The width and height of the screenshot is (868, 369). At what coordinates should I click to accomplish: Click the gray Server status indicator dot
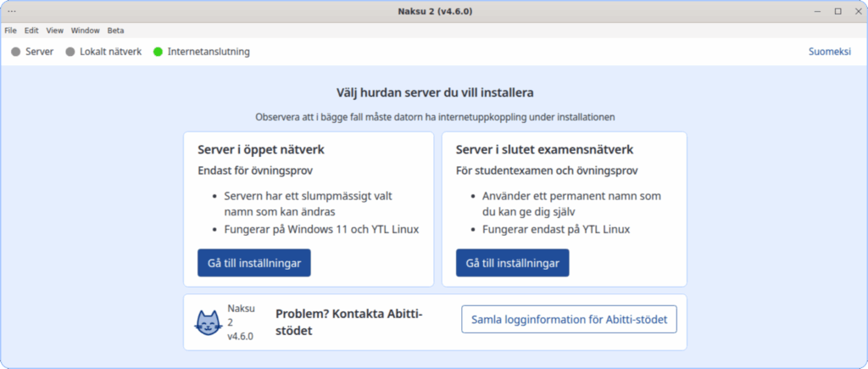point(15,52)
